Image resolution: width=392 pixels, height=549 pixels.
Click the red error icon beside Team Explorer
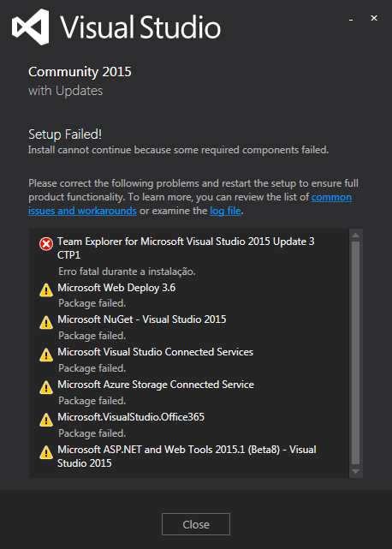(46, 244)
